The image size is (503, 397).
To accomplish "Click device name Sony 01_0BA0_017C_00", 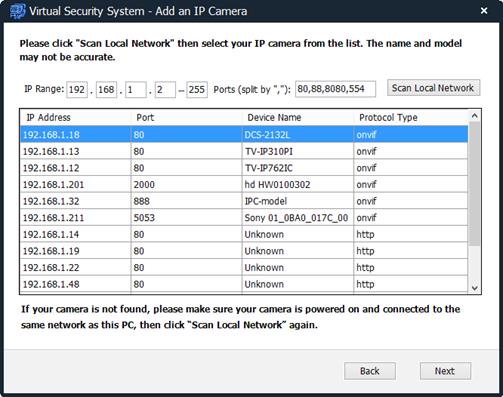I will pyautogui.click(x=296, y=218).
